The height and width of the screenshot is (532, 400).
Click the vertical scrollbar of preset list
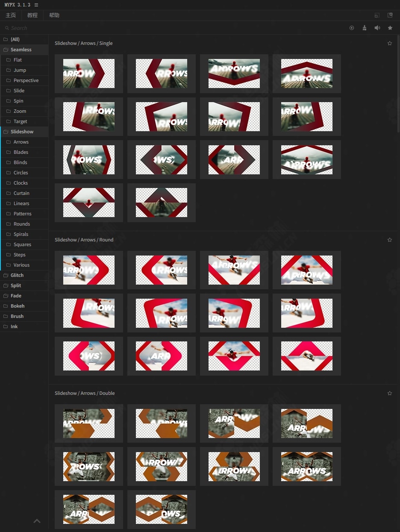398,83
